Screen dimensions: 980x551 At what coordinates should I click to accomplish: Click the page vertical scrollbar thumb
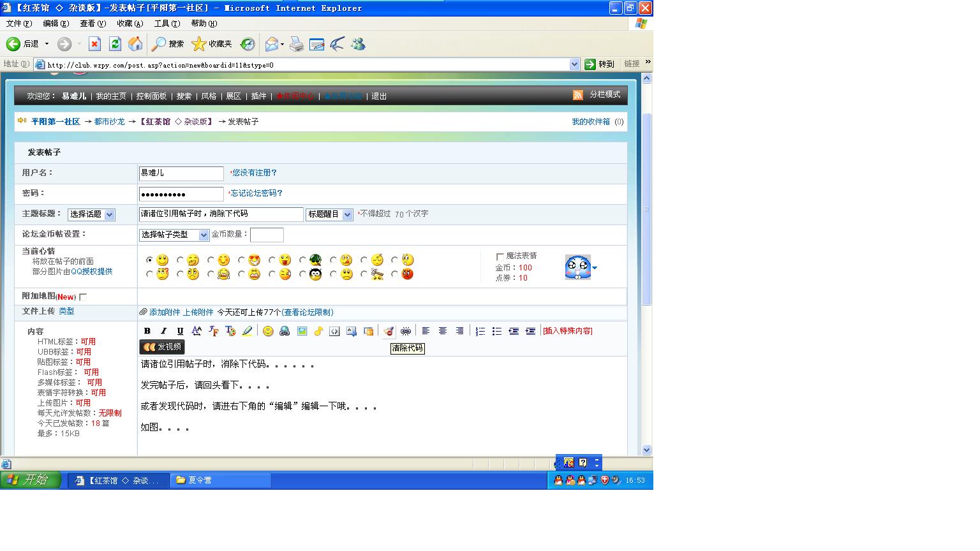click(x=646, y=209)
